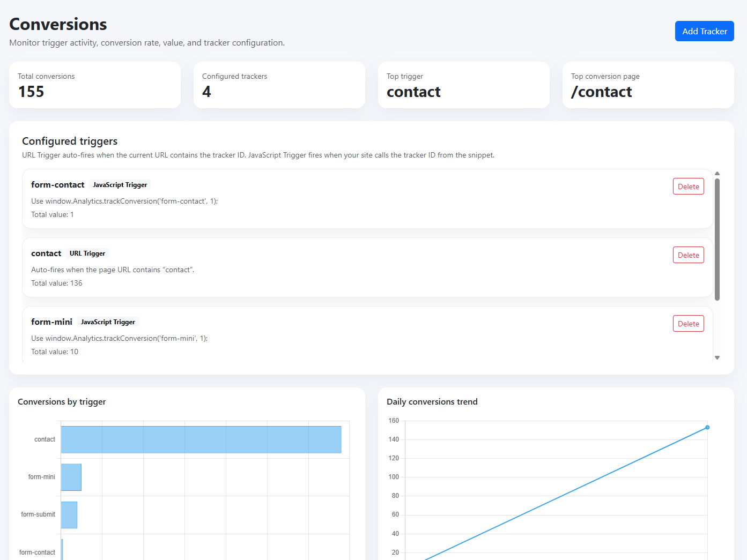Click the form-contact chart axis label
Screen dimensions: 747x560
click(x=37, y=552)
